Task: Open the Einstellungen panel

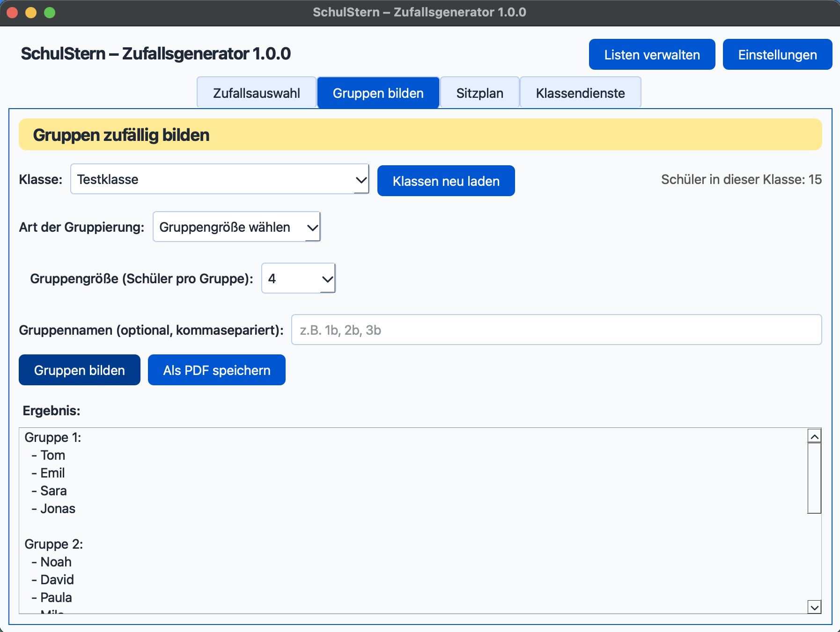Action: [x=778, y=54]
